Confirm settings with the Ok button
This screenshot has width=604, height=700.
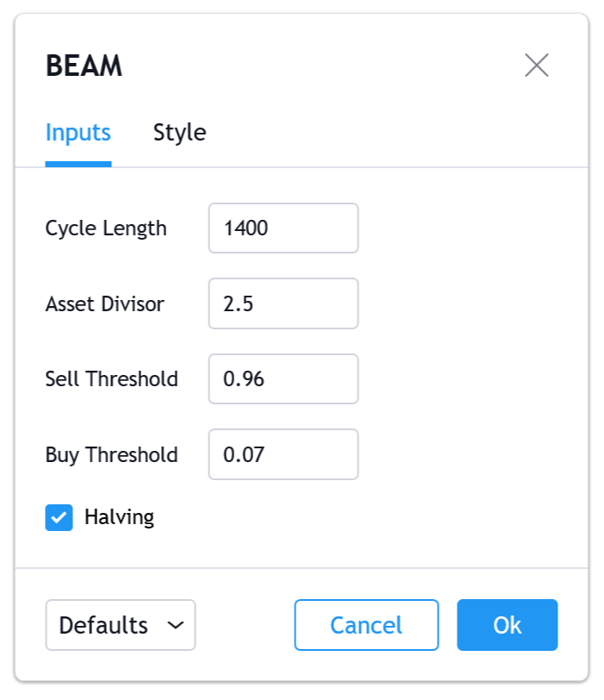[x=507, y=625]
